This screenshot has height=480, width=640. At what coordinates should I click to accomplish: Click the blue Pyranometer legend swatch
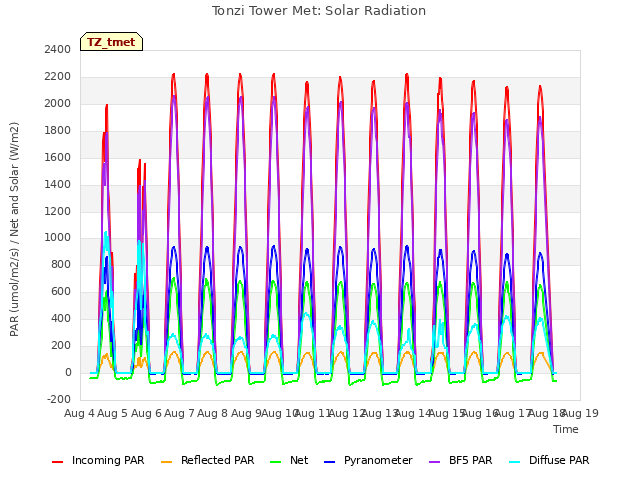(x=329, y=462)
